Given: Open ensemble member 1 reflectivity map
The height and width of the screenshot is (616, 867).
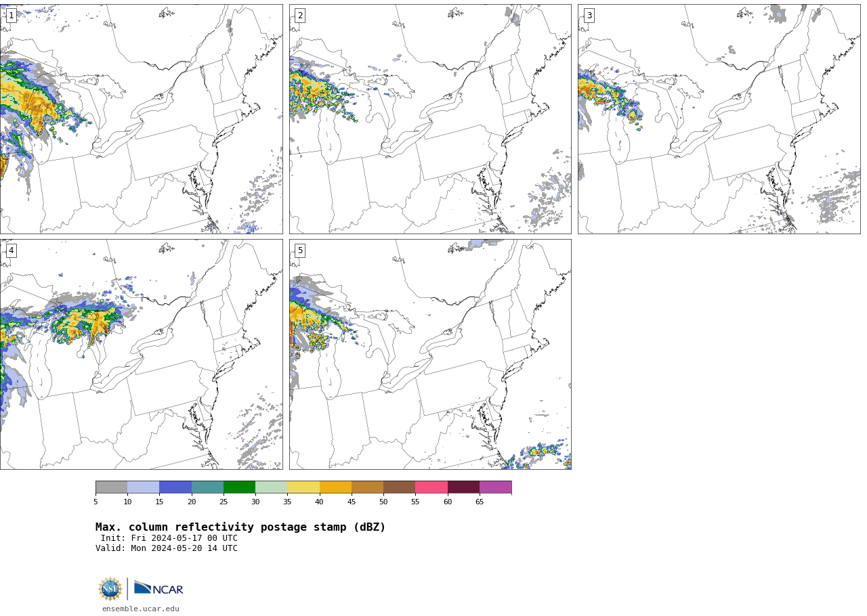Looking at the screenshot, I should [x=141, y=119].
